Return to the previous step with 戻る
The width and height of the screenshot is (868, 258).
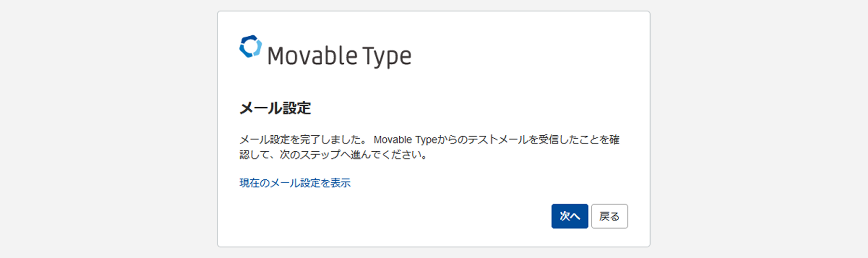609,216
